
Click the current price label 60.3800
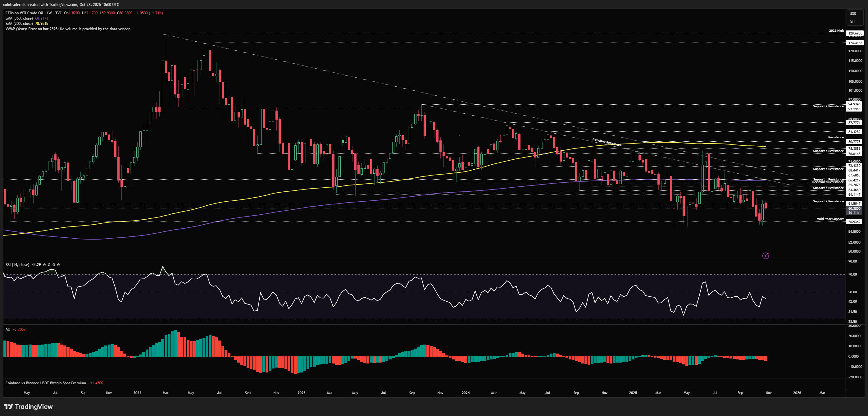[854, 209]
